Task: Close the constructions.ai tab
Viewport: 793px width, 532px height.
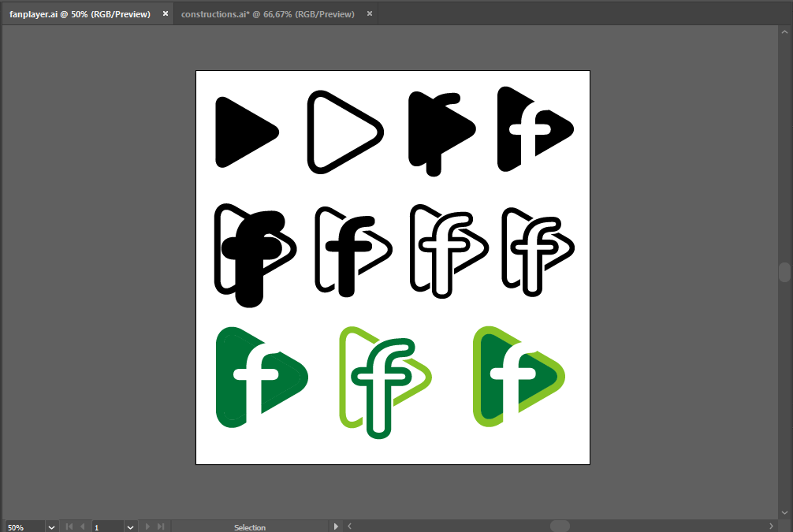Action: [x=370, y=13]
